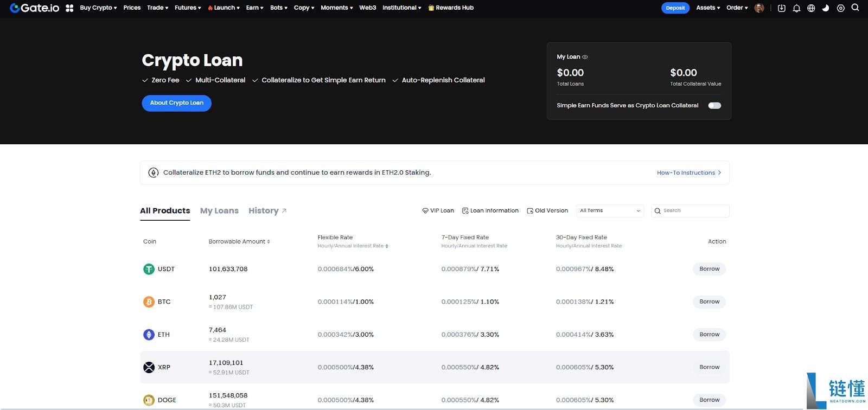Click the Launch flame icon

[x=210, y=8]
